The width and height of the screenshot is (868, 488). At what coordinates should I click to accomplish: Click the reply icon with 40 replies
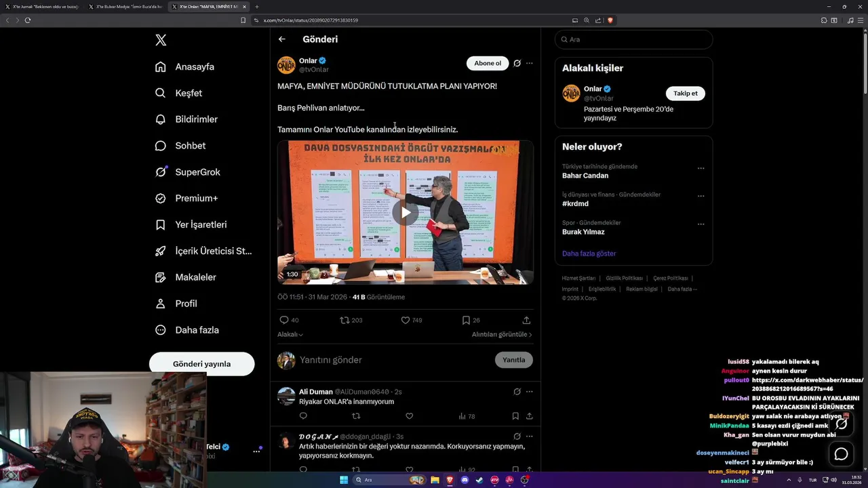click(x=284, y=320)
